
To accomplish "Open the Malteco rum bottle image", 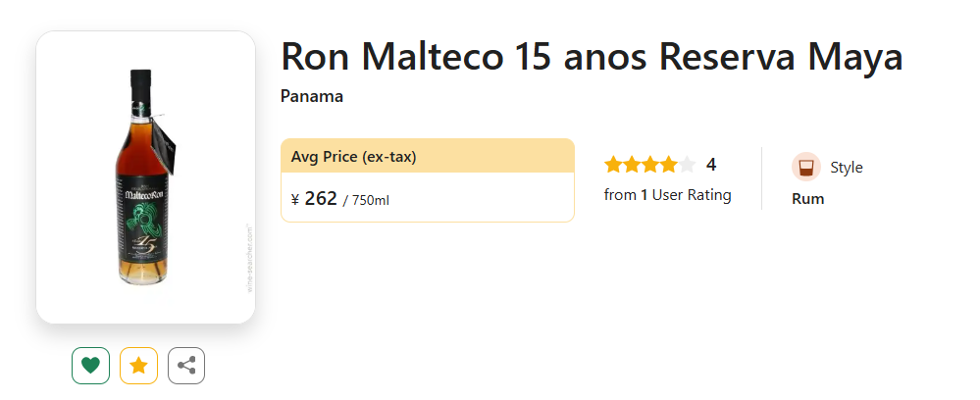I will [145, 176].
